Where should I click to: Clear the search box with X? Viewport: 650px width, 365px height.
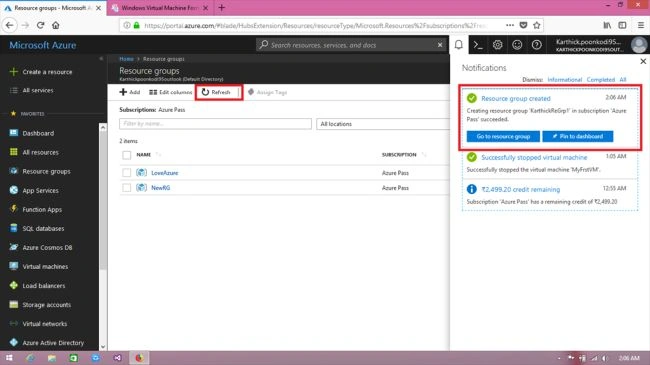[x=440, y=45]
